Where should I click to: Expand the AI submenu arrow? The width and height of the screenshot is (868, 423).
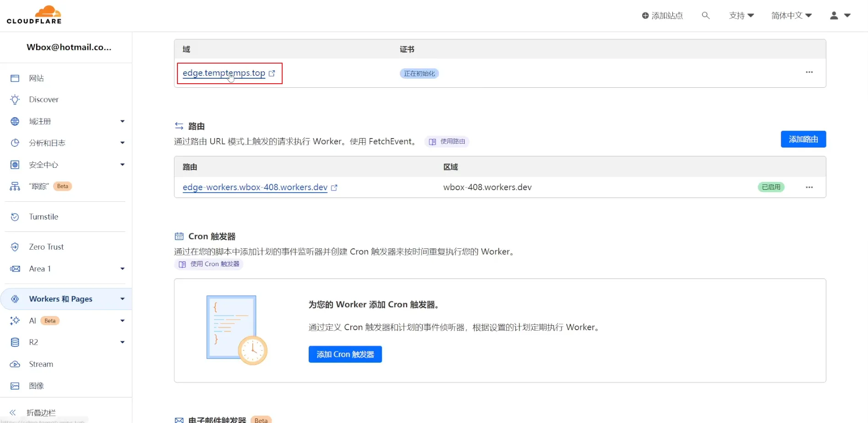tap(123, 321)
